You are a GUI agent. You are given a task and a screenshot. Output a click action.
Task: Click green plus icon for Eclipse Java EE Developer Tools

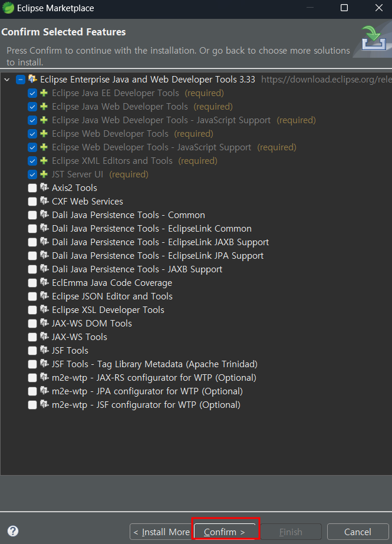44,93
